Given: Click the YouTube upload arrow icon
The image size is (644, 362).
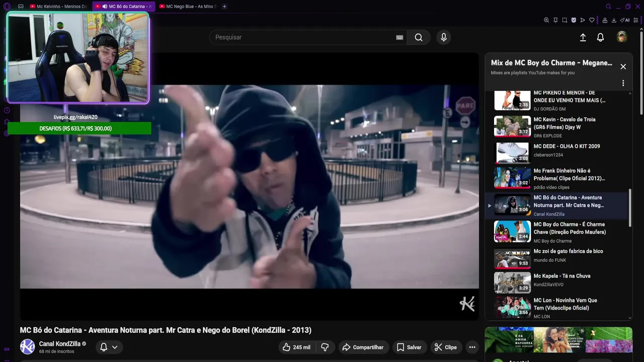Looking at the screenshot, I should click(x=583, y=37).
